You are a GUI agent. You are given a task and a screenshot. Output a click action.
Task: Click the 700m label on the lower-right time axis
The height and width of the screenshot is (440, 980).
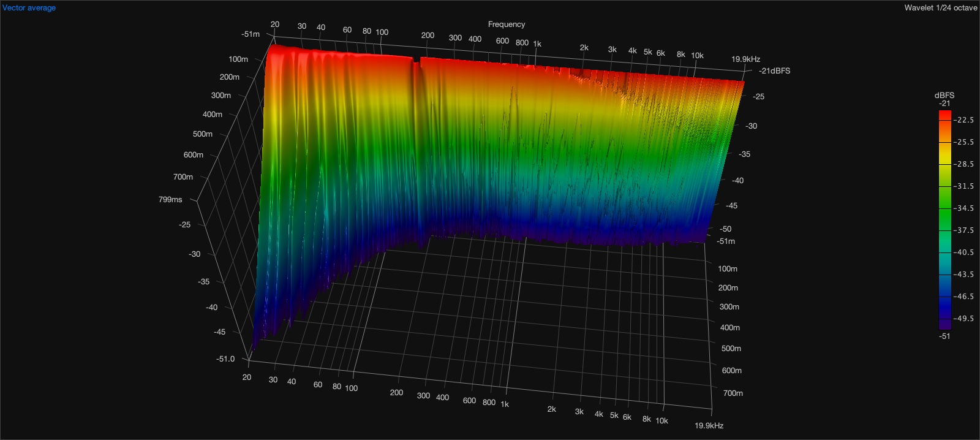point(733,393)
